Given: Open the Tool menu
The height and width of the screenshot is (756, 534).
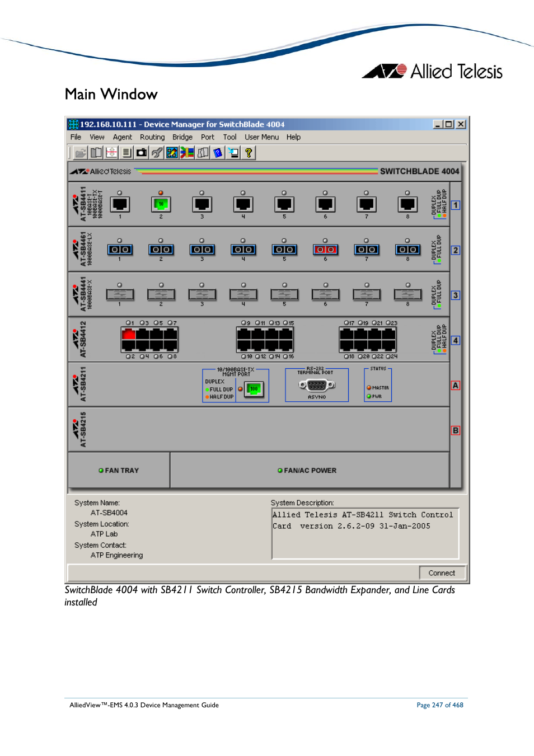Looking at the screenshot, I should point(229,137).
